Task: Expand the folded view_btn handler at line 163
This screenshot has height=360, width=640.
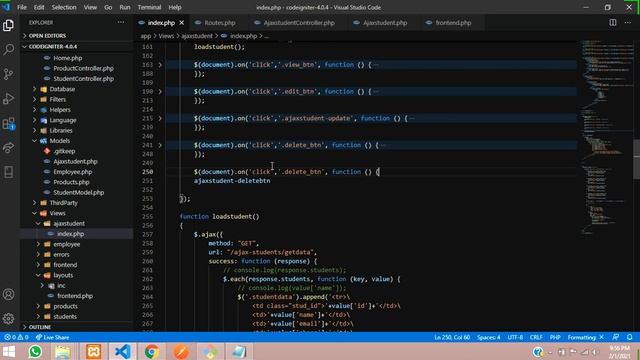Action: point(160,65)
